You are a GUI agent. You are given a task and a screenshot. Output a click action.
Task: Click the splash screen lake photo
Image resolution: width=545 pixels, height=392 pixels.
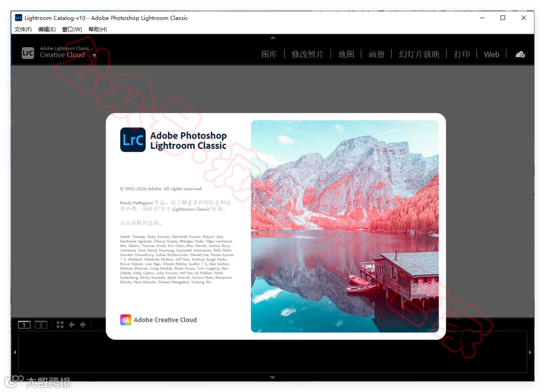[x=345, y=226]
